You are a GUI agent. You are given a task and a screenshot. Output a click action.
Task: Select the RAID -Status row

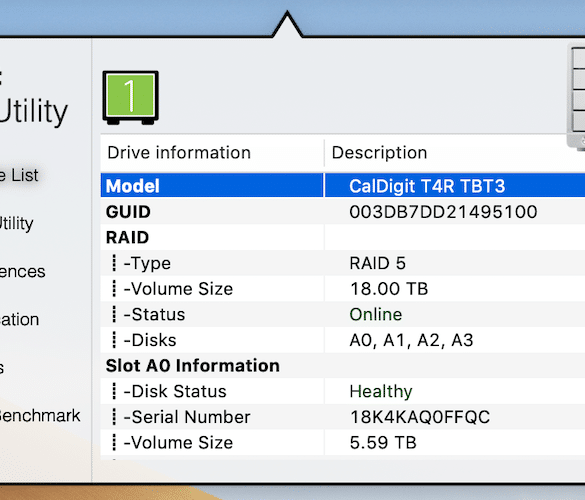342,314
